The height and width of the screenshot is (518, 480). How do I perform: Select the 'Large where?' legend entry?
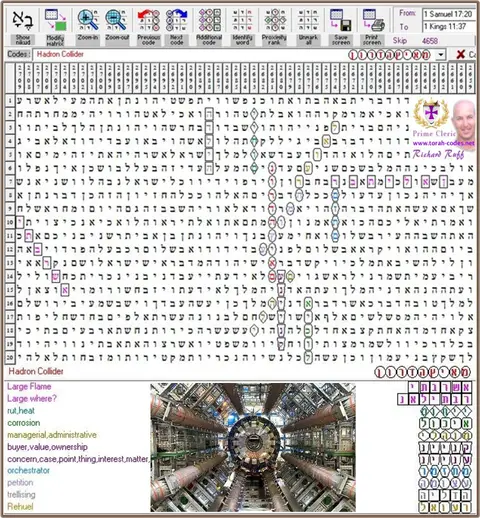point(32,399)
